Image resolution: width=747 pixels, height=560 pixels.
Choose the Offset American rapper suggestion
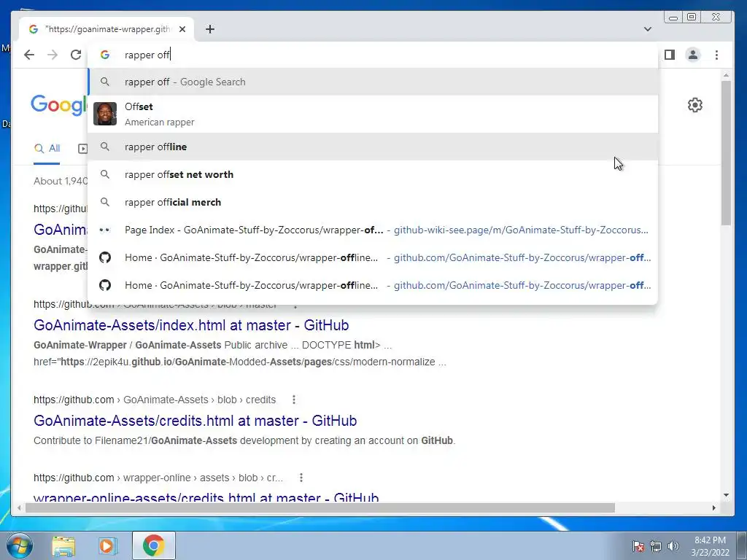[x=373, y=114]
